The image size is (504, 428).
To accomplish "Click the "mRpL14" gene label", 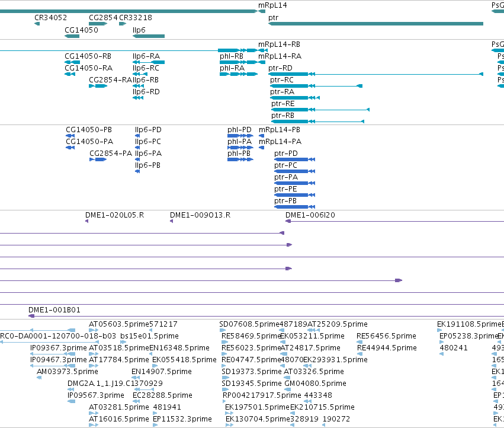I will 272,5.
